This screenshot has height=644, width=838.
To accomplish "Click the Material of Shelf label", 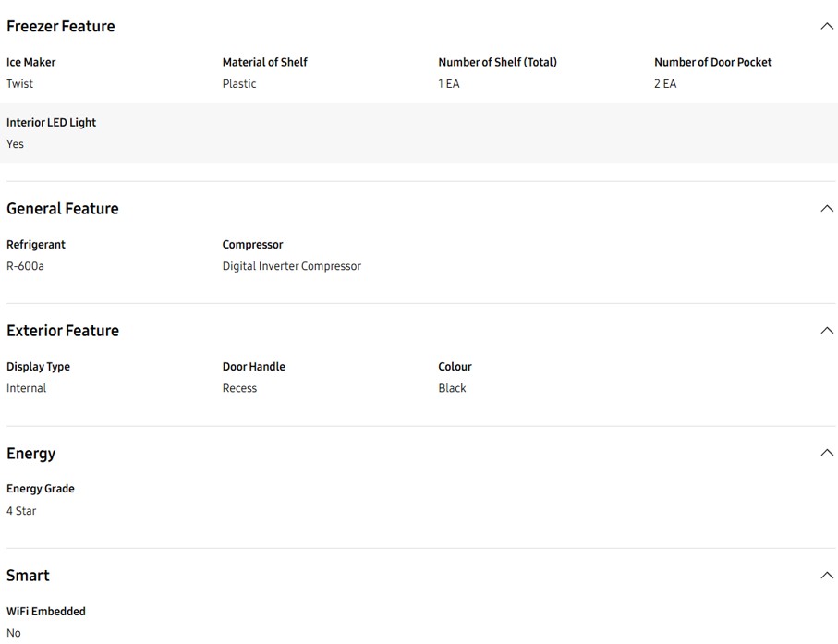I will [264, 62].
